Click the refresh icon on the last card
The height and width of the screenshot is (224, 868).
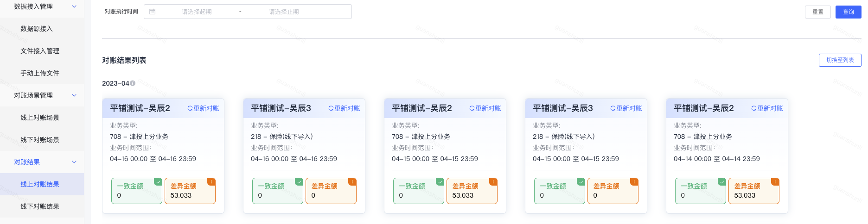(x=754, y=108)
